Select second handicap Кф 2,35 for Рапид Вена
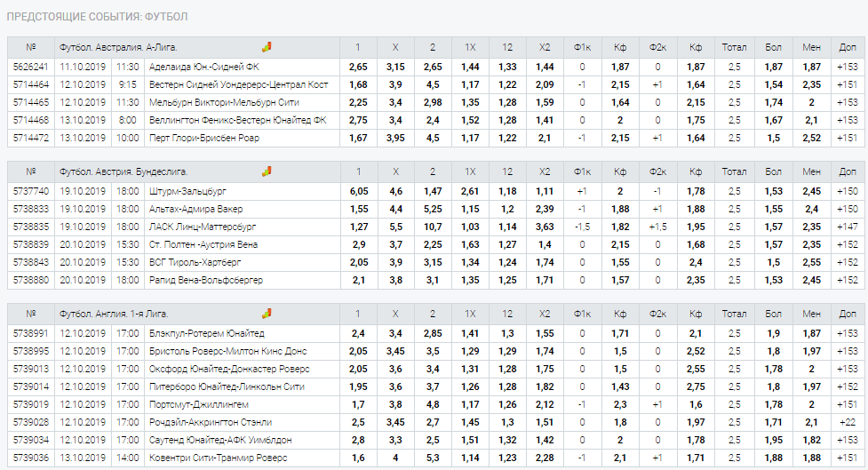 (696, 280)
